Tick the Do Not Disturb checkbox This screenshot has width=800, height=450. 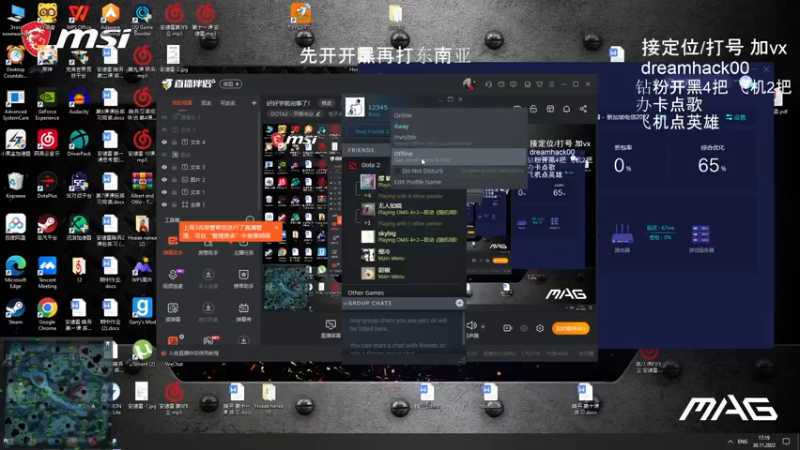397,171
